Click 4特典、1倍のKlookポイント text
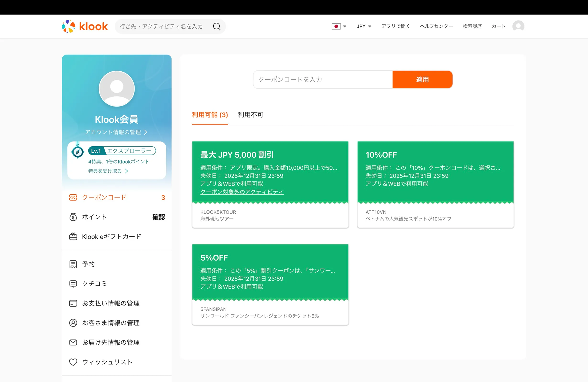This screenshot has height=382, width=588. 119,162
